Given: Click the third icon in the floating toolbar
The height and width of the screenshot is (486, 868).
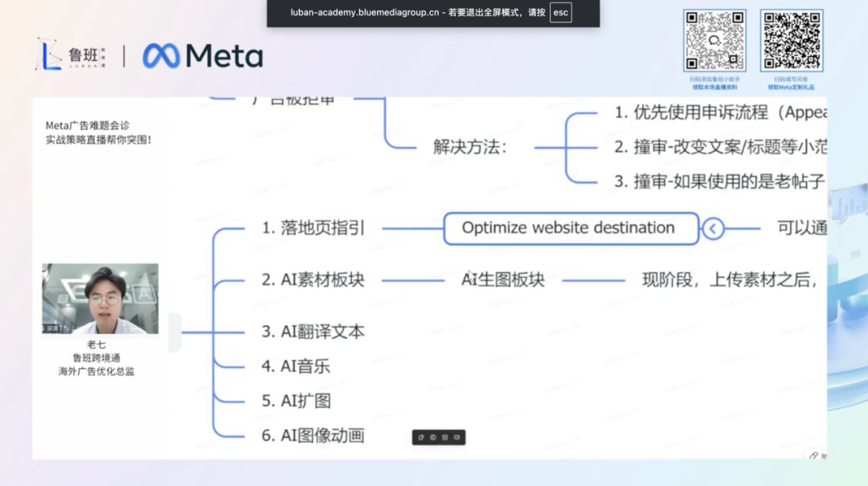Looking at the screenshot, I should [444, 437].
